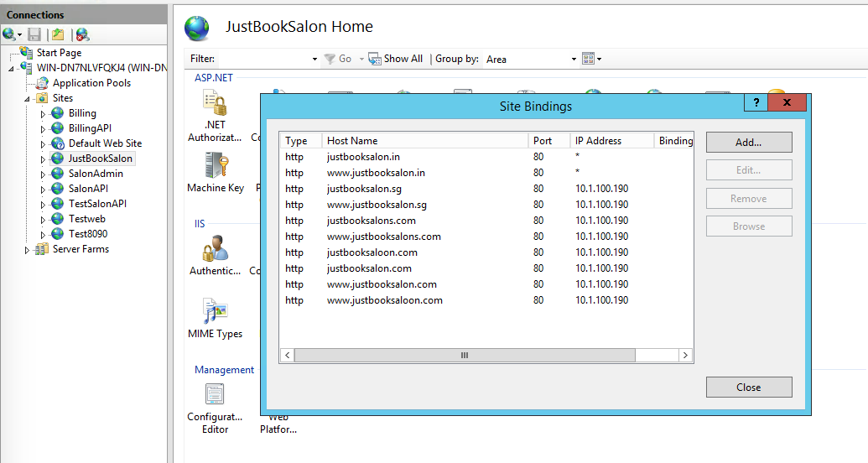868x463 pixels.
Task: Collapse the ASP.NET group heading
Action: tap(214, 78)
